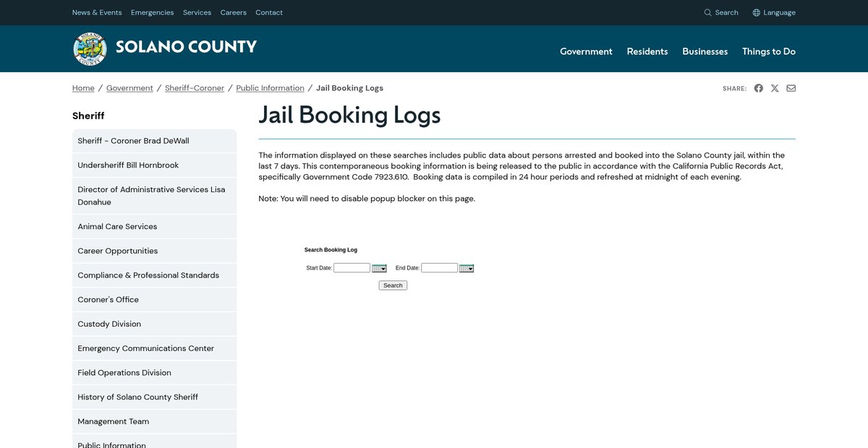Share page via Facebook icon
Image resolution: width=868 pixels, height=448 pixels.
click(758, 88)
